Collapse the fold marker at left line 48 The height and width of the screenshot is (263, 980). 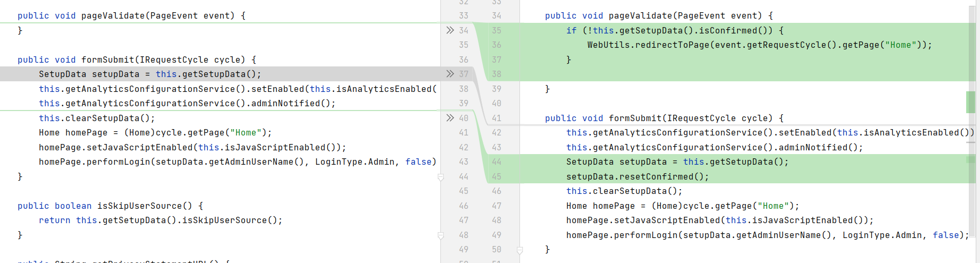point(440,235)
